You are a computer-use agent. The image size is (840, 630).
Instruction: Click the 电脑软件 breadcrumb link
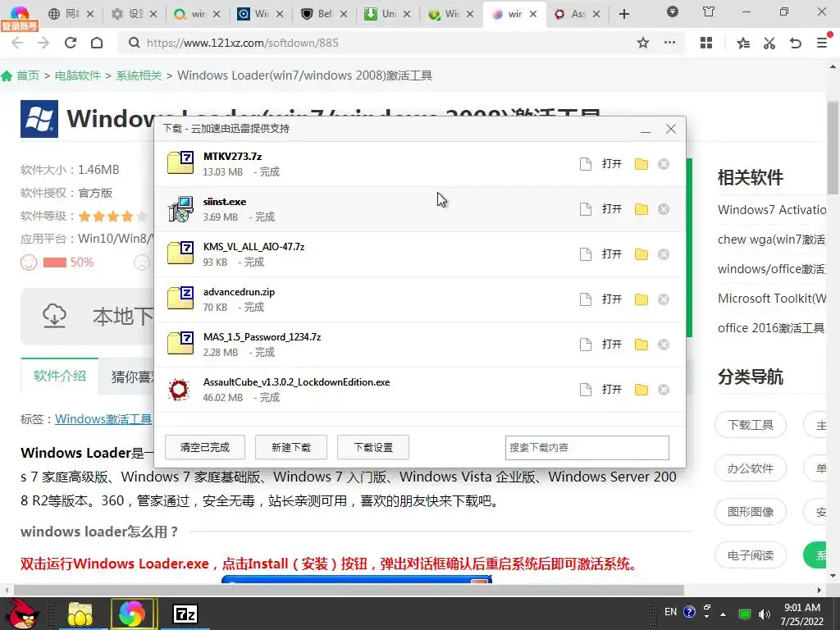click(78, 75)
